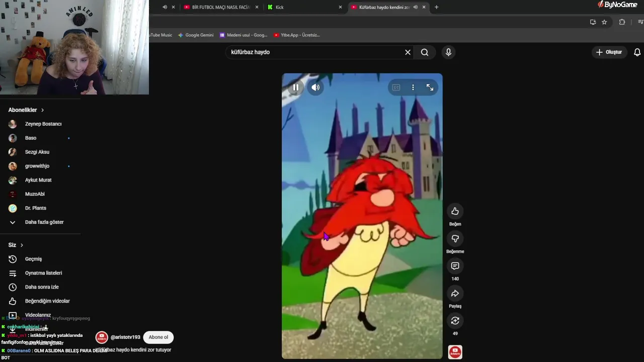Pause the playing Shorts video
This screenshot has width=644, height=362.
pos(296,87)
